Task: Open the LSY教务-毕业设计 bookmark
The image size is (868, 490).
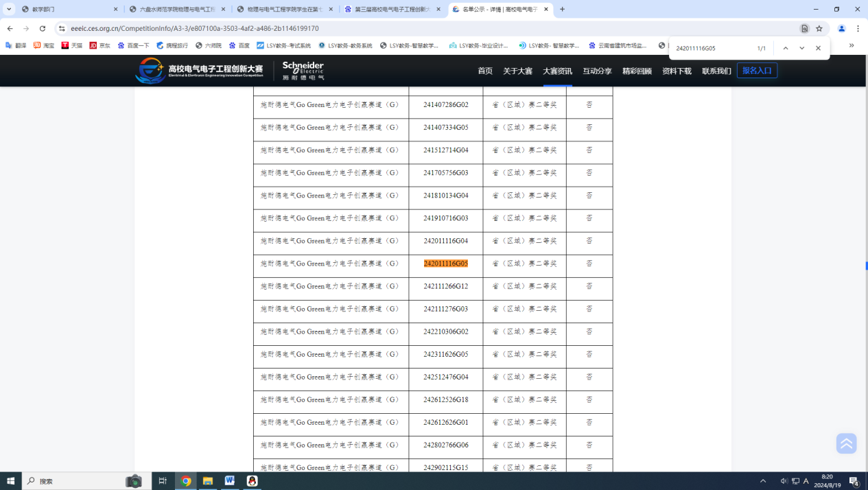Action: click(479, 45)
